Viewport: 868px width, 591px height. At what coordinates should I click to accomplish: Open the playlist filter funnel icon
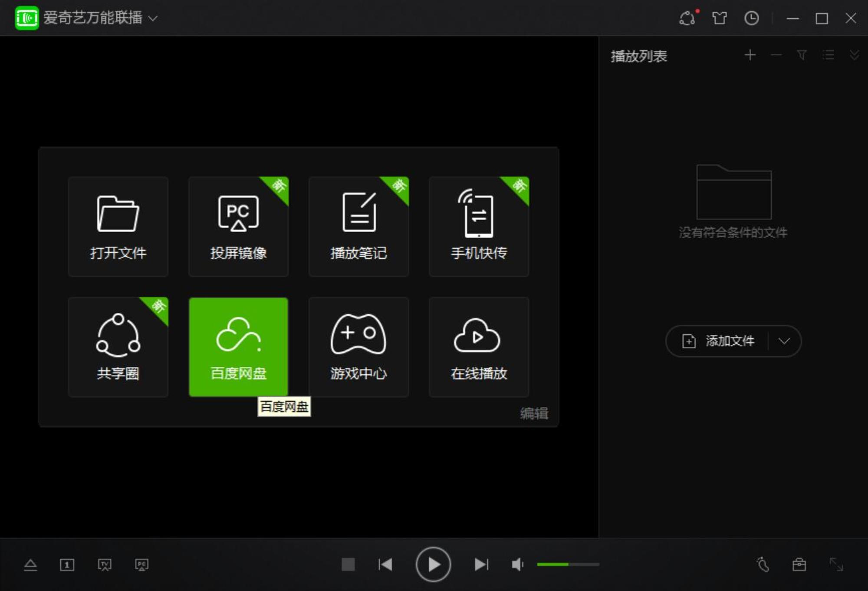(x=802, y=55)
